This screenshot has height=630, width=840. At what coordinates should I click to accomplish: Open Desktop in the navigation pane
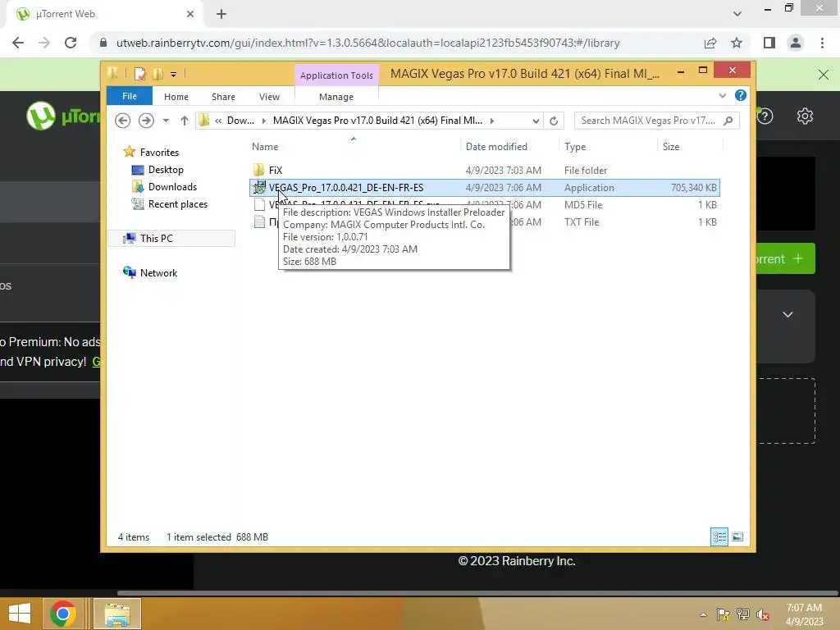pos(166,169)
